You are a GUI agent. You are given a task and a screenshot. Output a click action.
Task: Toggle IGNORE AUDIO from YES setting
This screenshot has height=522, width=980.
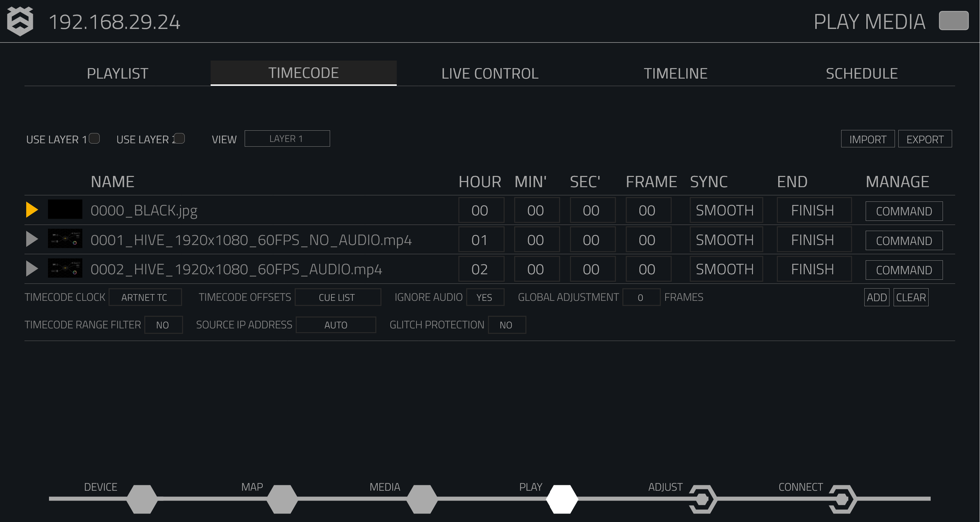[x=484, y=298]
